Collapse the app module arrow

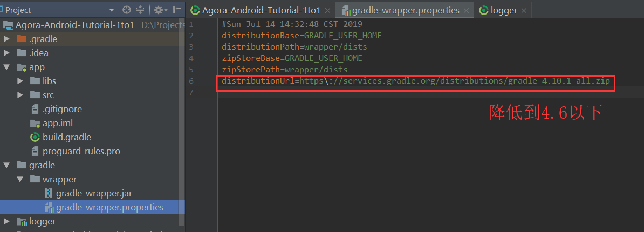(x=6, y=67)
